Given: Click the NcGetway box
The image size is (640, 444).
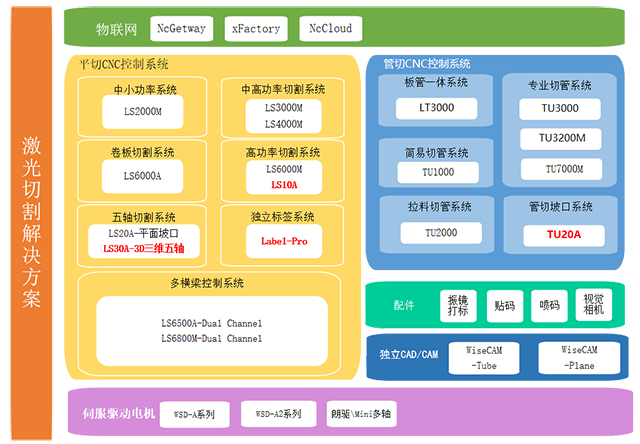Looking at the screenshot, I should pos(183,29).
